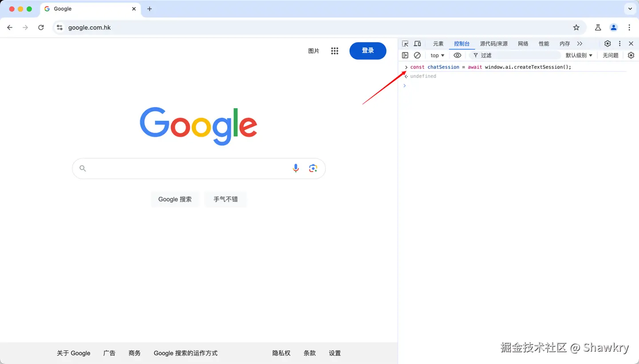Click the console input prompt line
This screenshot has height=364, width=639.
tap(518, 86)
